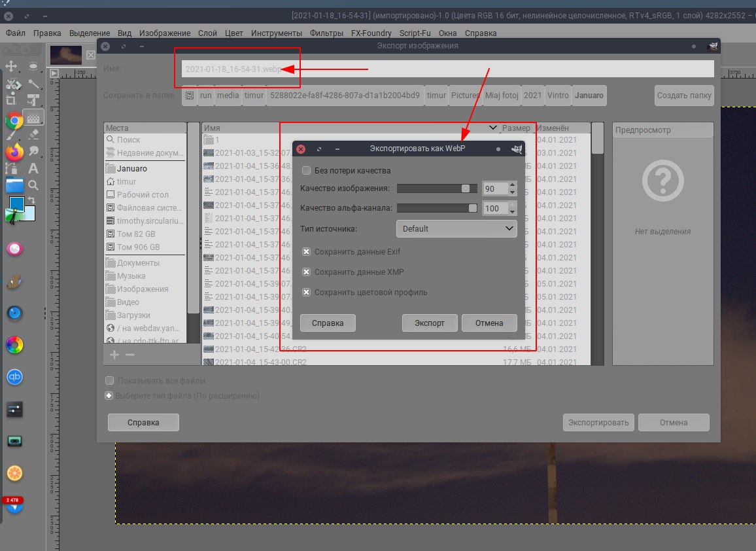
Task: Select Рабочий стол in Places list
Action: (x=143, y=194)
